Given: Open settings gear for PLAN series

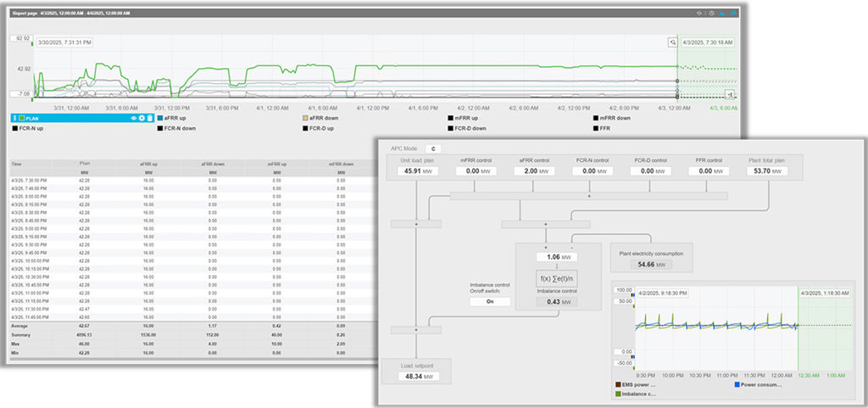Looking at the screenshot, I should pyautogui.click(x=142, y=119).
